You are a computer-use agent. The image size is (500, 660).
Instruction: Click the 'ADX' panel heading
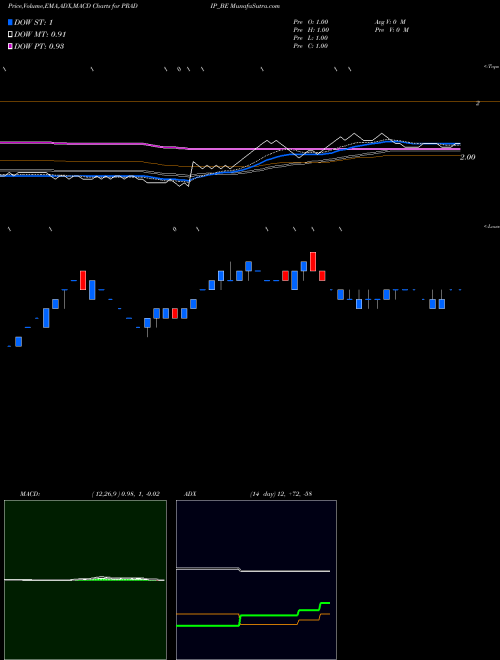190,494
